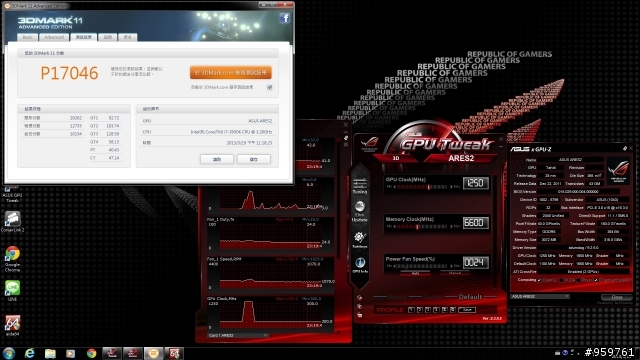Select profile 2 in GPU Tweak
Screen dimensions: 640x360
420,310
